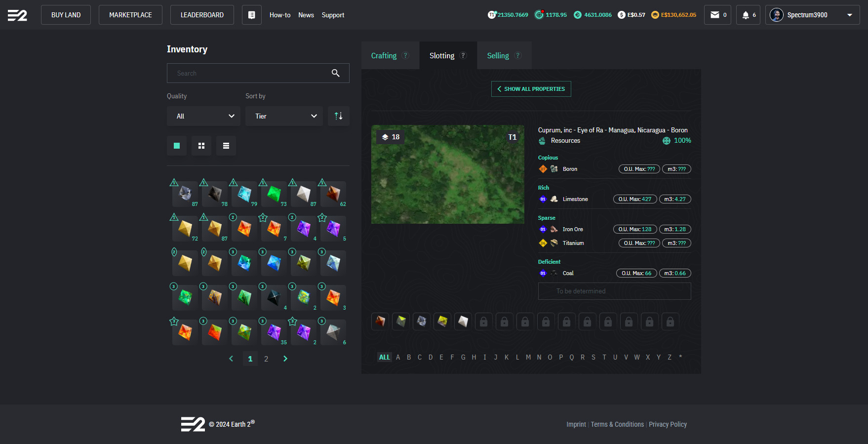Viewport: 868px width, 444px height.
Task: Open the Sort by Tier dropdown
Action: click(284, 116)
